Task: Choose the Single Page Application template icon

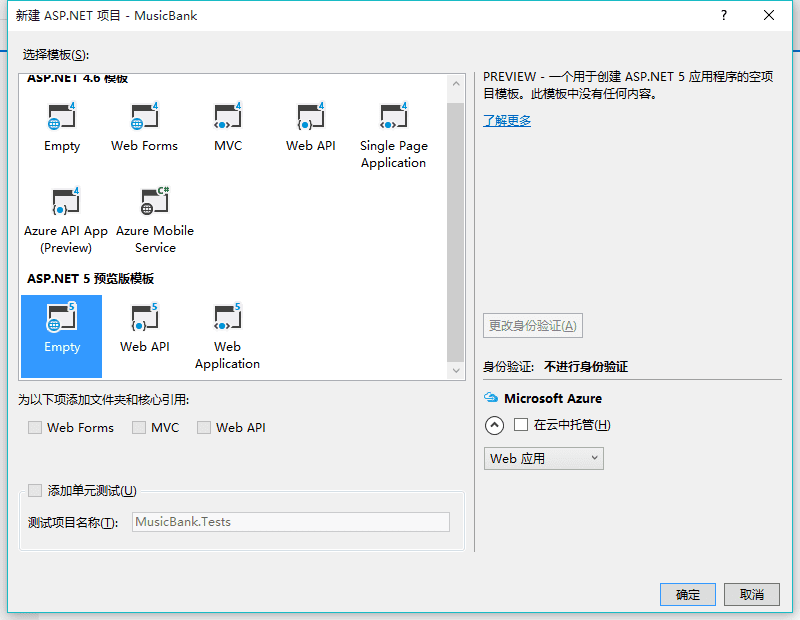Action: click(x=393, y=116)
